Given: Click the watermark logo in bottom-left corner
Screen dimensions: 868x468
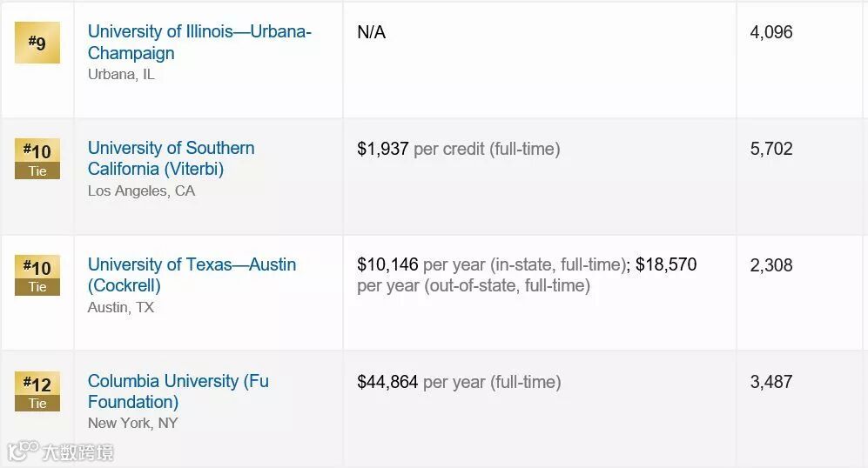Looking at the screenshot, I should point(61,452).
